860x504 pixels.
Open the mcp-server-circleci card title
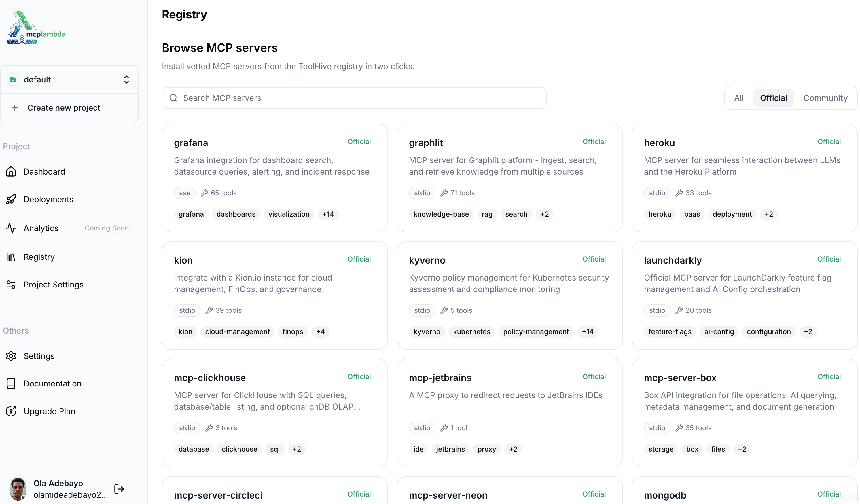[x=218, y=495]
